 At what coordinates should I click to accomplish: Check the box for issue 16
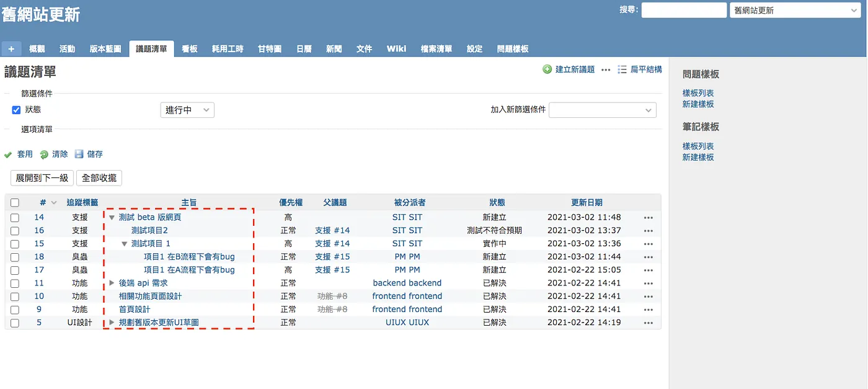[15, 231]
